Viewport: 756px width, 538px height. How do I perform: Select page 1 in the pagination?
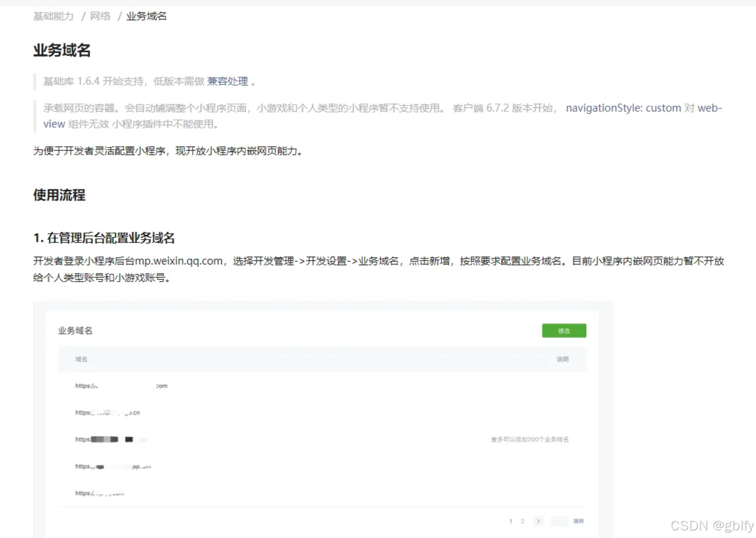(510, 521)
